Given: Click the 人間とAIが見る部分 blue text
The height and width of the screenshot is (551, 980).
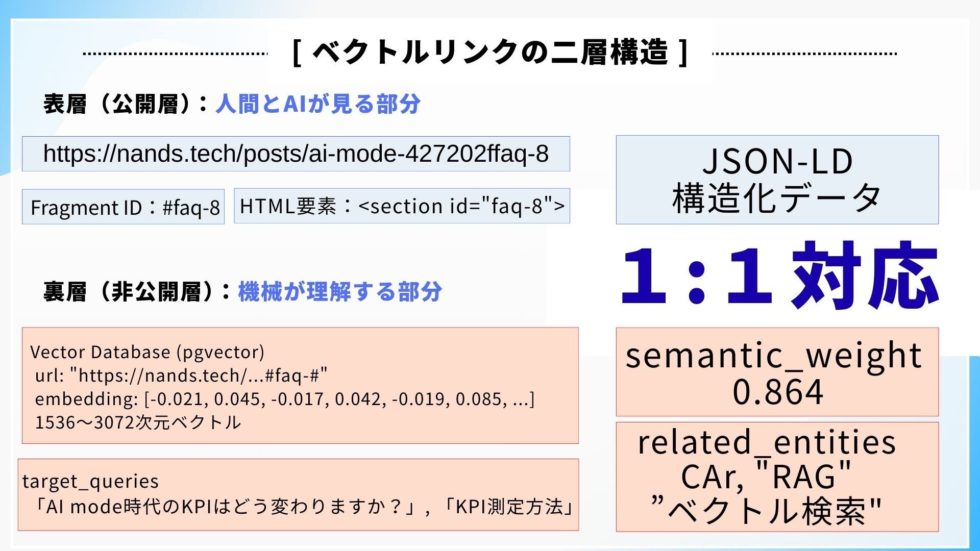Looking at the screenshot, I should 318,104.
